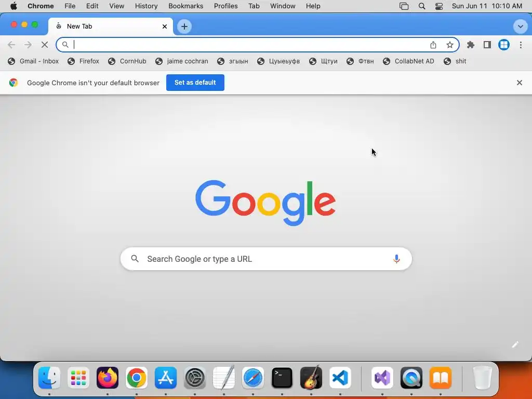
Task: Click the forward navigation arrow
Action: click(28, 45)
